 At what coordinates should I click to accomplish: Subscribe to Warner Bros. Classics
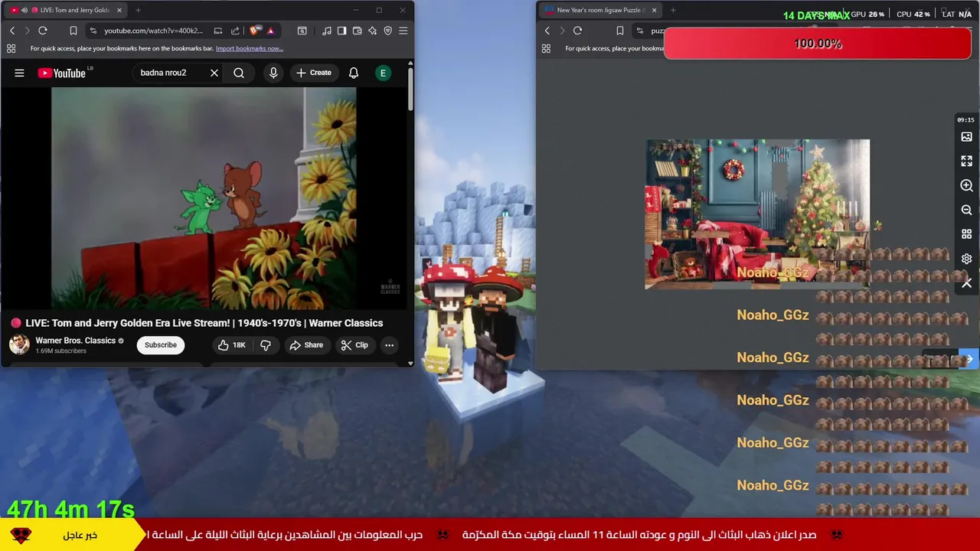[161, 345]
